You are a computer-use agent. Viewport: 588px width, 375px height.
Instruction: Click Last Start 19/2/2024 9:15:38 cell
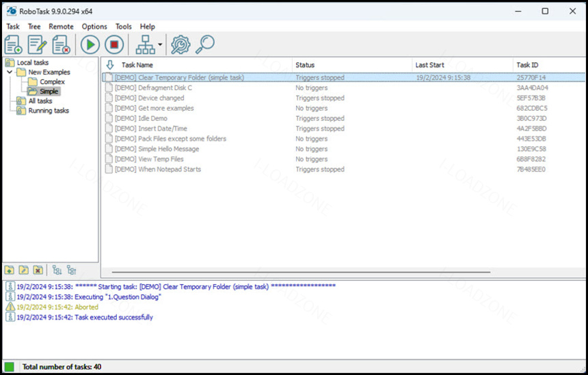coord(443,78)
